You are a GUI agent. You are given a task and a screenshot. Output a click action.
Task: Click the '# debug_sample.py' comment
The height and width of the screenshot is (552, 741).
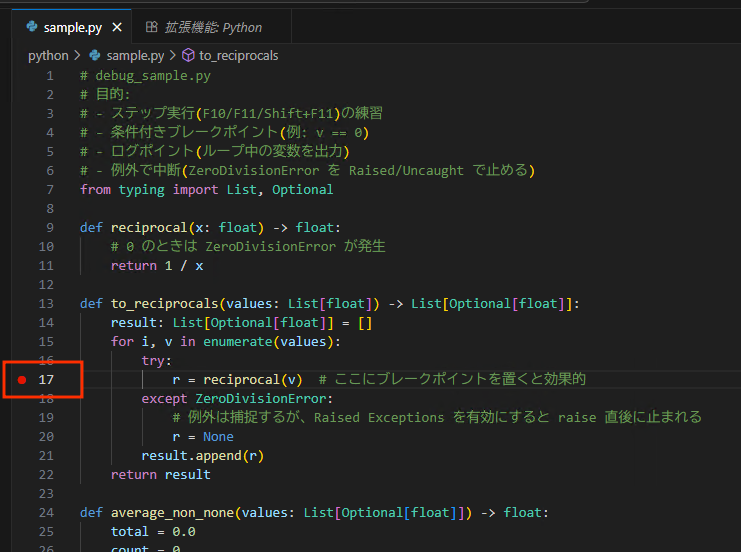145,76
